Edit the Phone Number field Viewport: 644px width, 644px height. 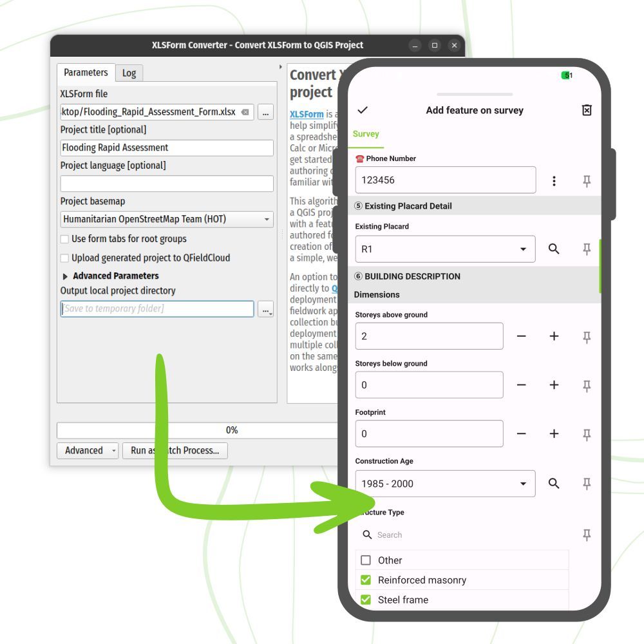[445, 180]
